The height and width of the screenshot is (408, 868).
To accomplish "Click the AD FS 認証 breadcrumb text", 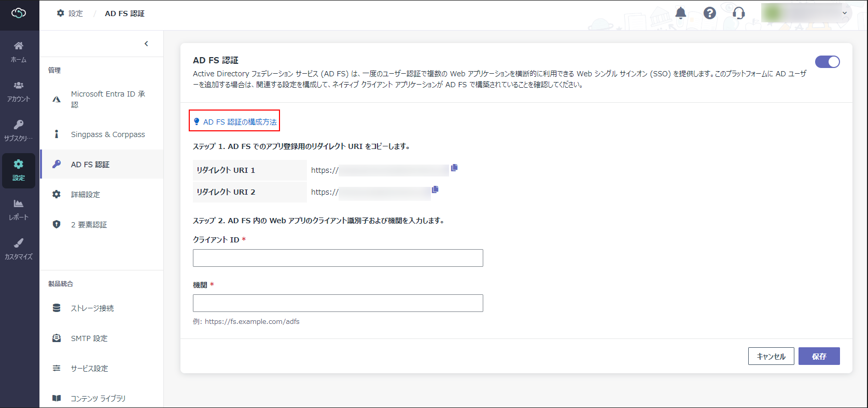I will point(124,13).
